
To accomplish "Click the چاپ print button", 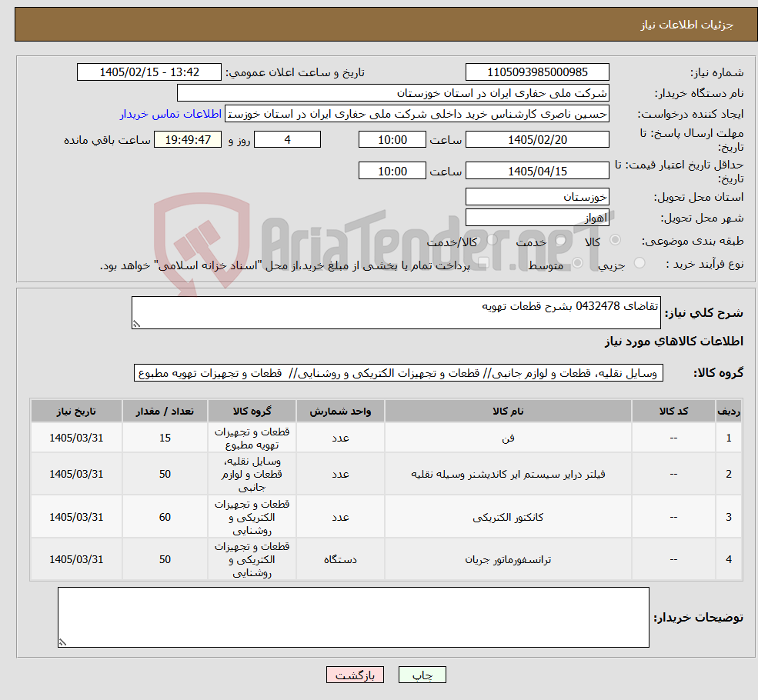I will pos(422,675).
